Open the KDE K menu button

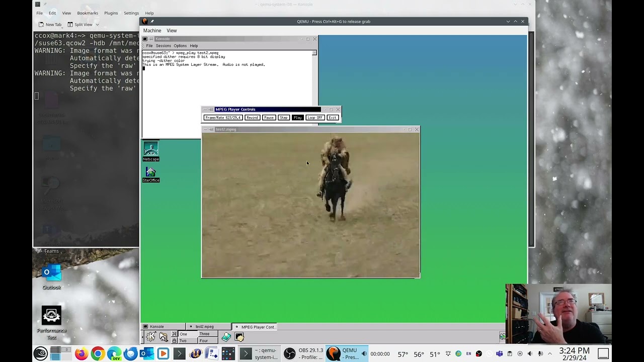[150, 337]
